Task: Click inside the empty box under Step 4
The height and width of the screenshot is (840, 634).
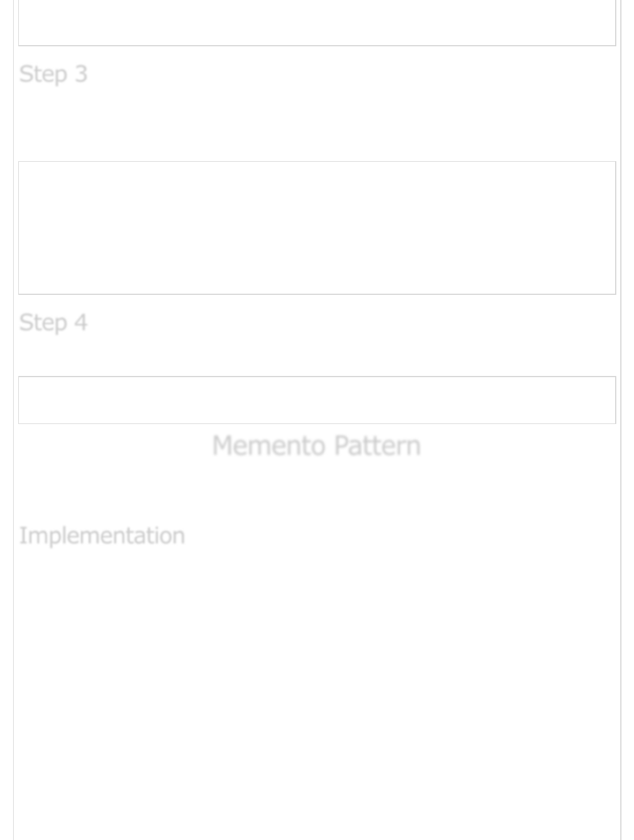Action: tap(317, 400)
